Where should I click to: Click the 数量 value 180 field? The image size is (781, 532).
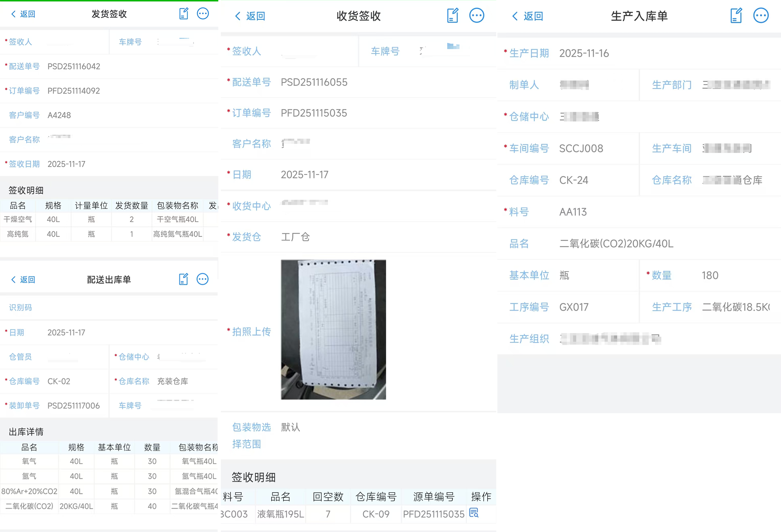(x=710, y=275)
